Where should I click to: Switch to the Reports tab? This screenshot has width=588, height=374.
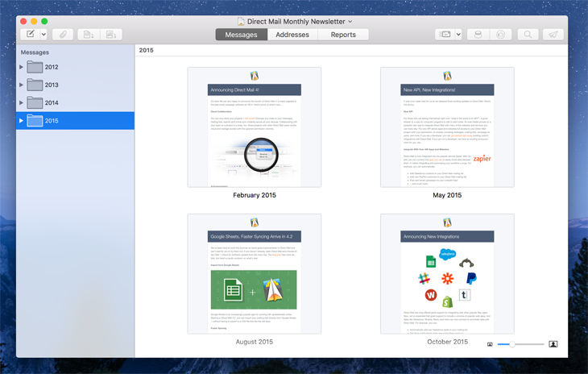(343, 35)
